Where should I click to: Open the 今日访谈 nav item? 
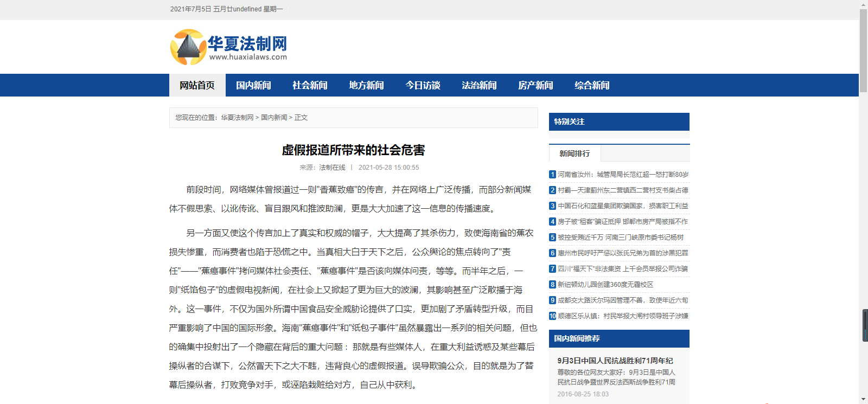423,85
